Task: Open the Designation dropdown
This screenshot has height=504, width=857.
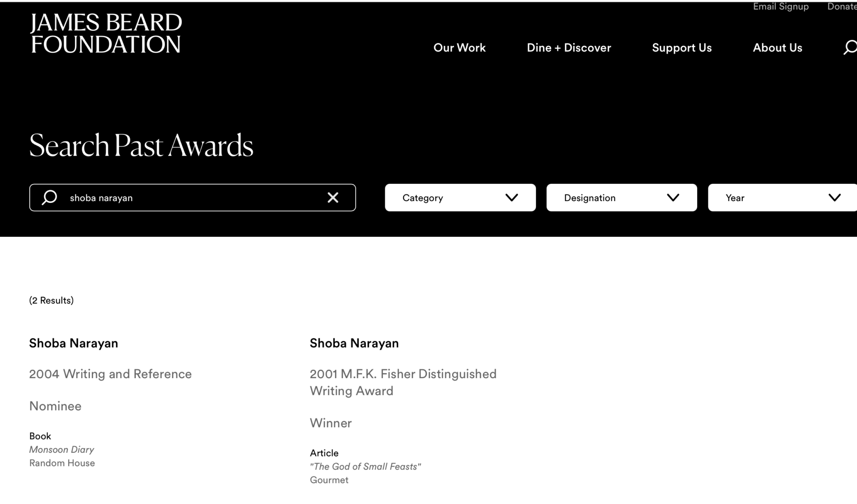Action: 621,198
